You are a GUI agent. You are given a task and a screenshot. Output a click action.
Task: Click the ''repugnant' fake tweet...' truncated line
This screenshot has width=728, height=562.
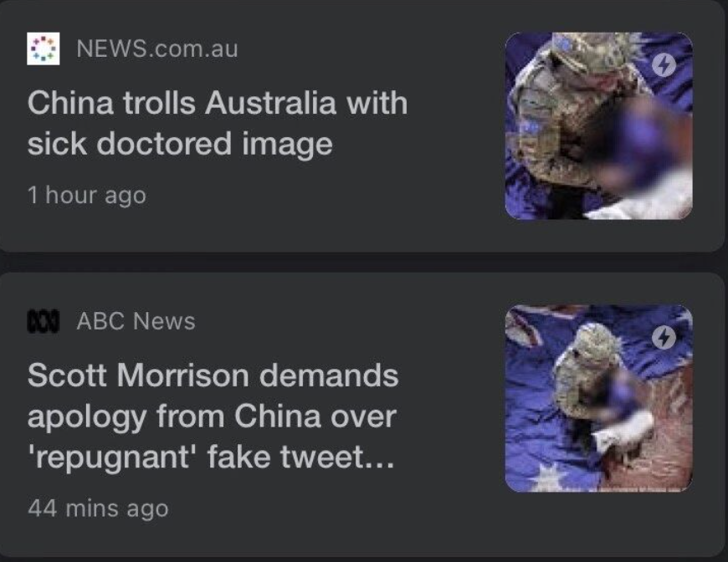tap(211, 457)
